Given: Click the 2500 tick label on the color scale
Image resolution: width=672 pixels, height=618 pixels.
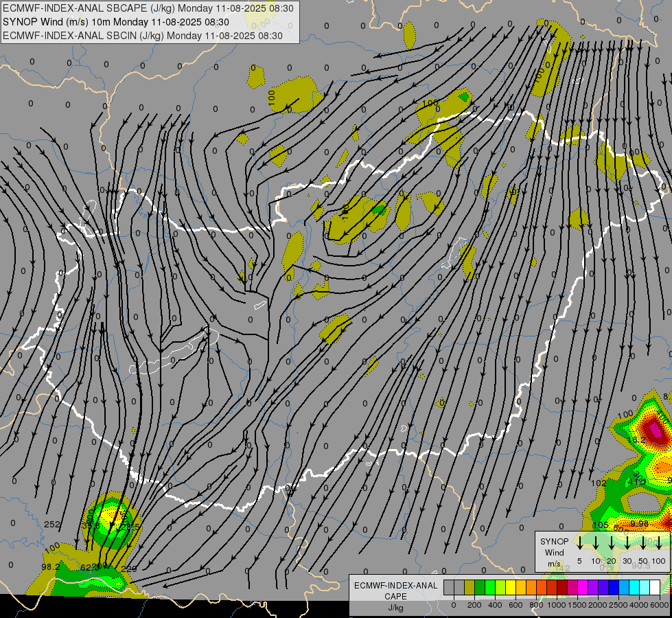Looking at the screenshot, I should [x=618, y=605].
